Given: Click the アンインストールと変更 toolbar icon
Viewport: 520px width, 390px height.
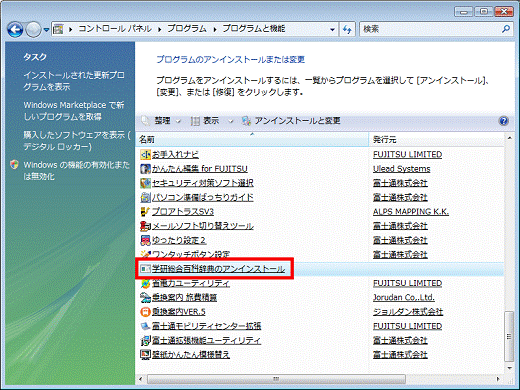Looking at the screenshot, I should pos(246,121).
